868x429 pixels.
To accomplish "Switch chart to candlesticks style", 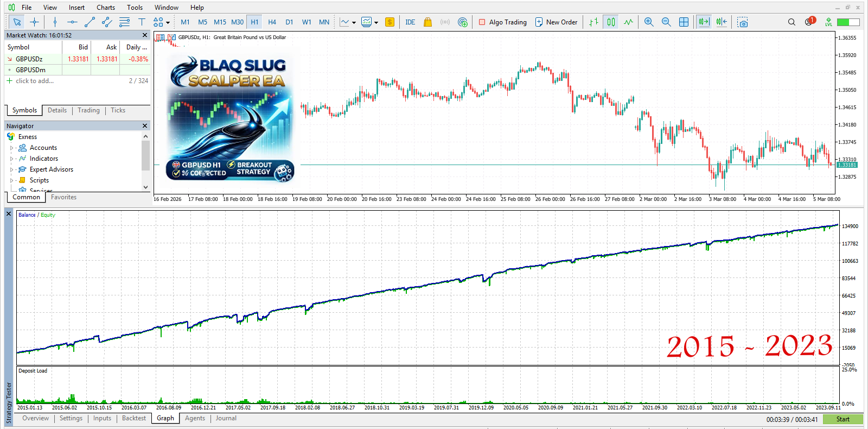I will click(x=611, y=22).
